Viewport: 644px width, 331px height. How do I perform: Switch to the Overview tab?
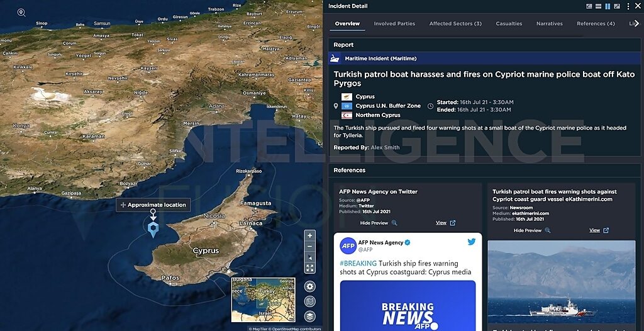click(347, 24)
